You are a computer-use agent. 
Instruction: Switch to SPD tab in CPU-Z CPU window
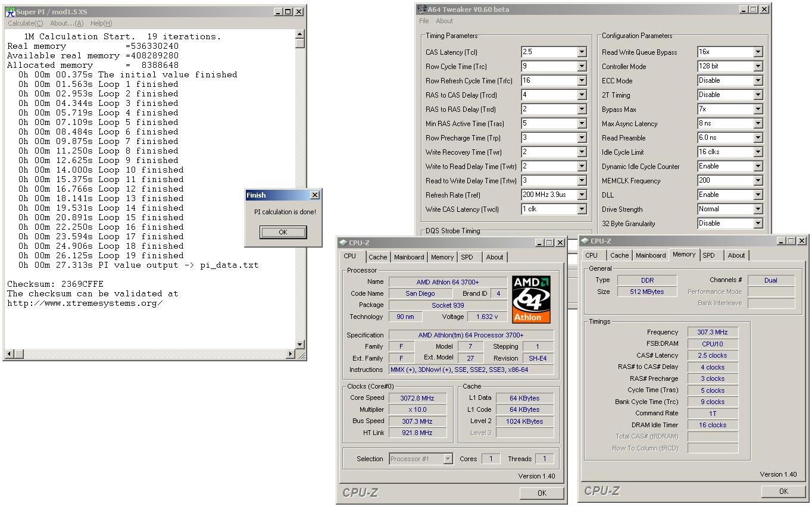coord(467,257)
